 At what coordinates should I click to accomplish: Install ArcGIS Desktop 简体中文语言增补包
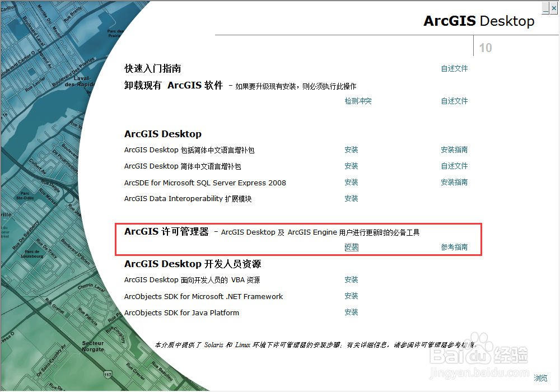pos(352,166)
